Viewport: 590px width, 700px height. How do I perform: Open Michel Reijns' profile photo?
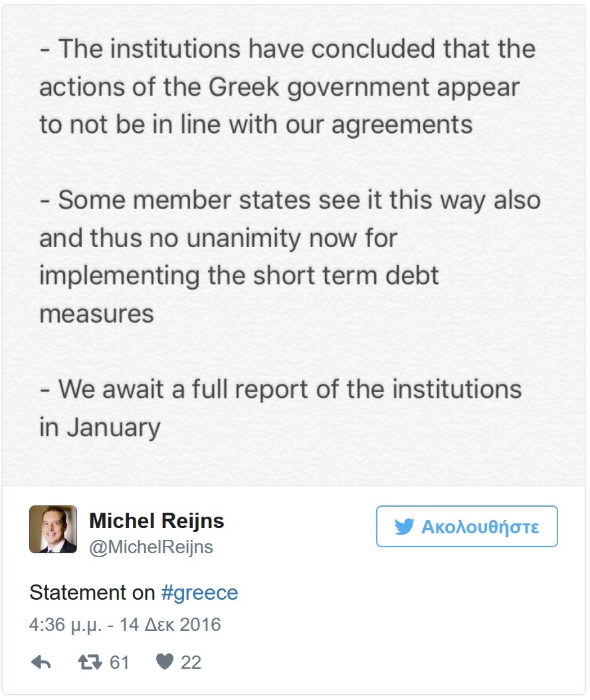53,529
